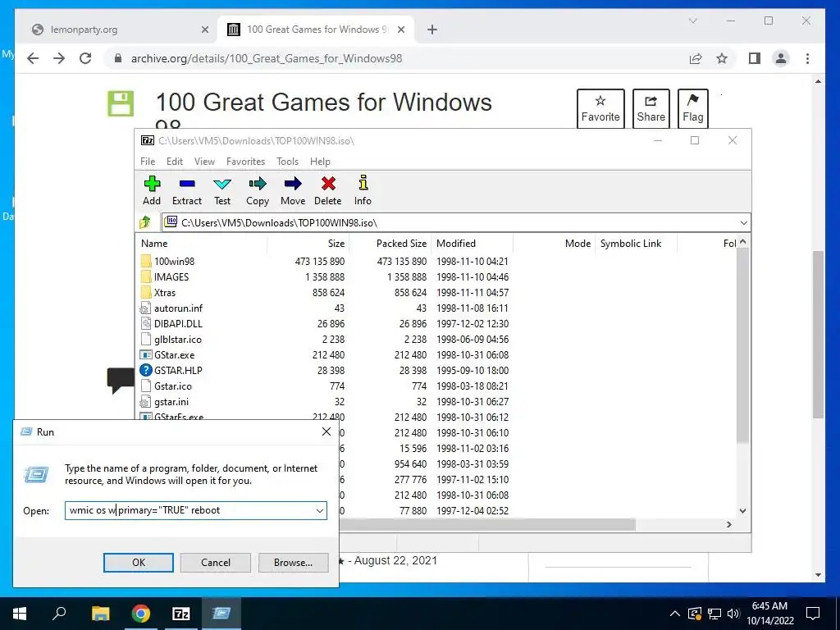Select the DIBAPI.DLL file row

point(325,323)
